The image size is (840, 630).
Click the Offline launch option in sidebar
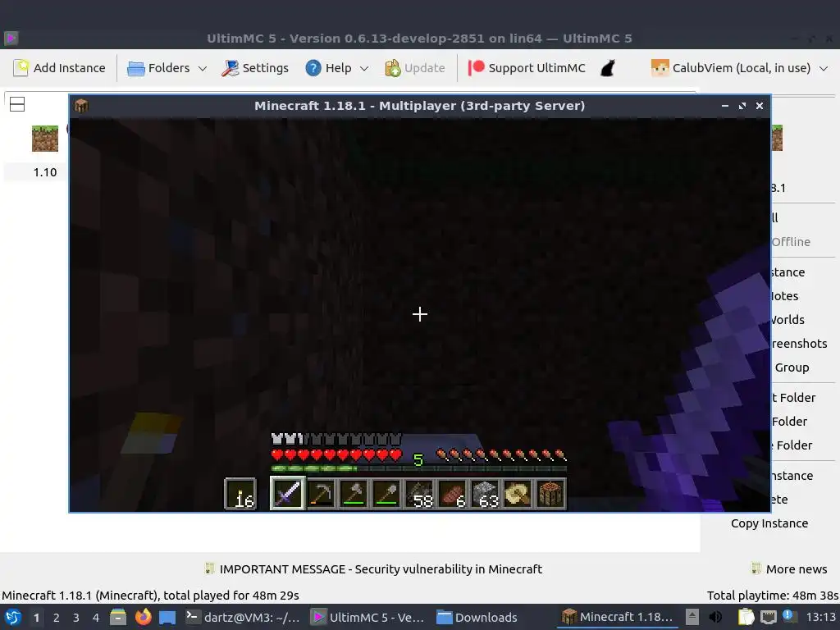[791, 242]
